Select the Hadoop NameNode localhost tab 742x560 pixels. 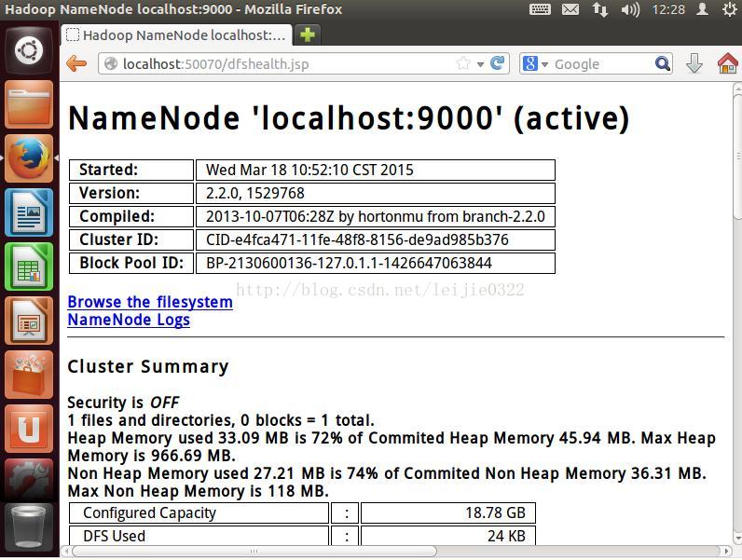click(176, 35)
